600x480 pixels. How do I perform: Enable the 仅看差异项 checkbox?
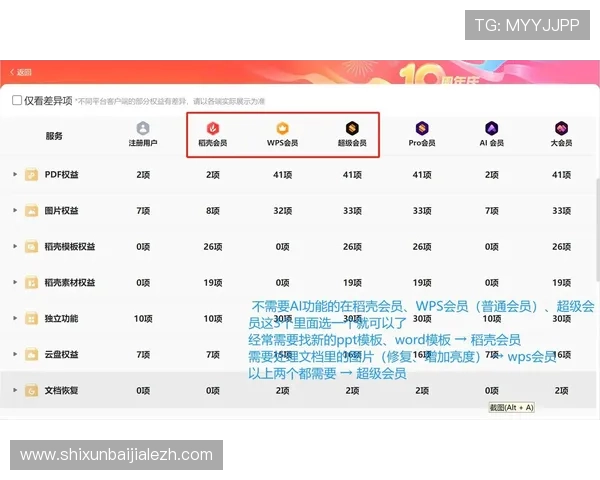tap(17, 100)
